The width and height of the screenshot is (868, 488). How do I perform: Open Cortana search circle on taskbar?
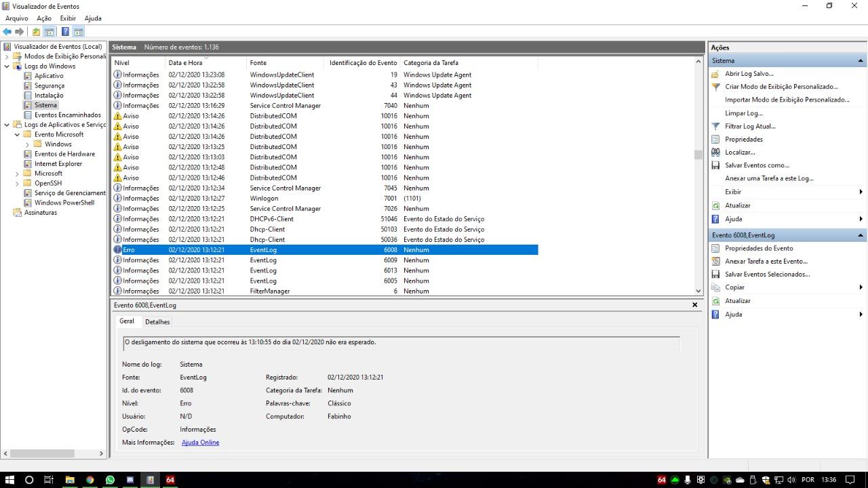[x=29, y=480]
